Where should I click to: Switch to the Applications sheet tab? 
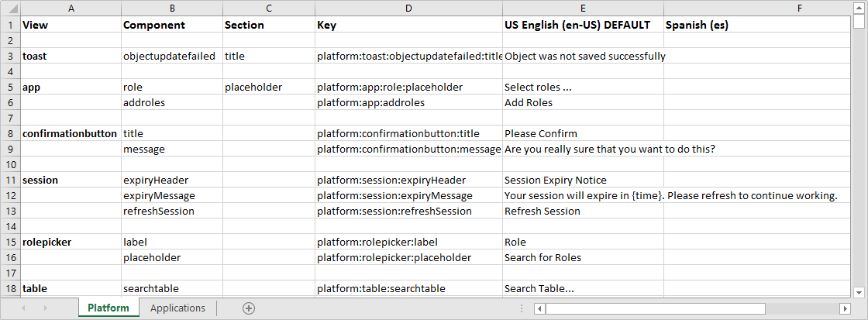click(177, 308)
